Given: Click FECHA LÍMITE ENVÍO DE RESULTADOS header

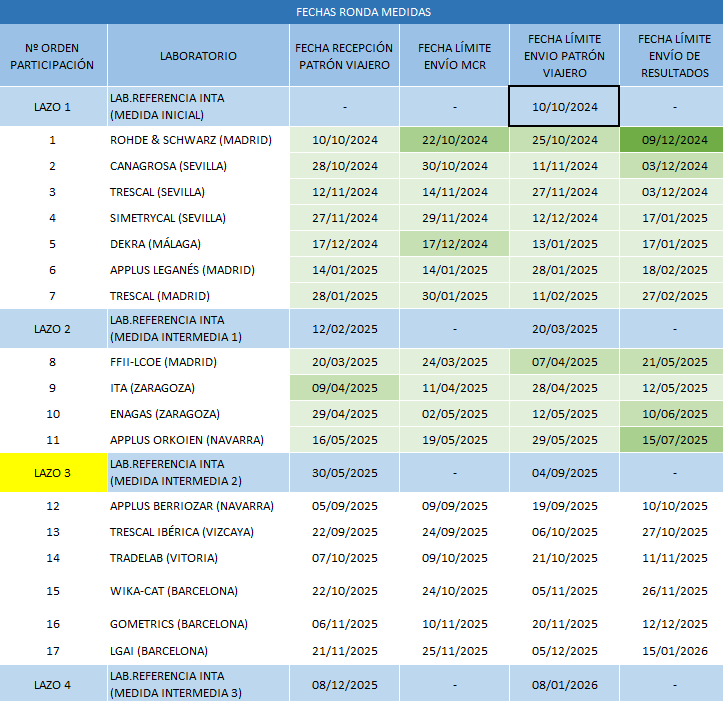Looking at the screenshot, I should [672, 56].
